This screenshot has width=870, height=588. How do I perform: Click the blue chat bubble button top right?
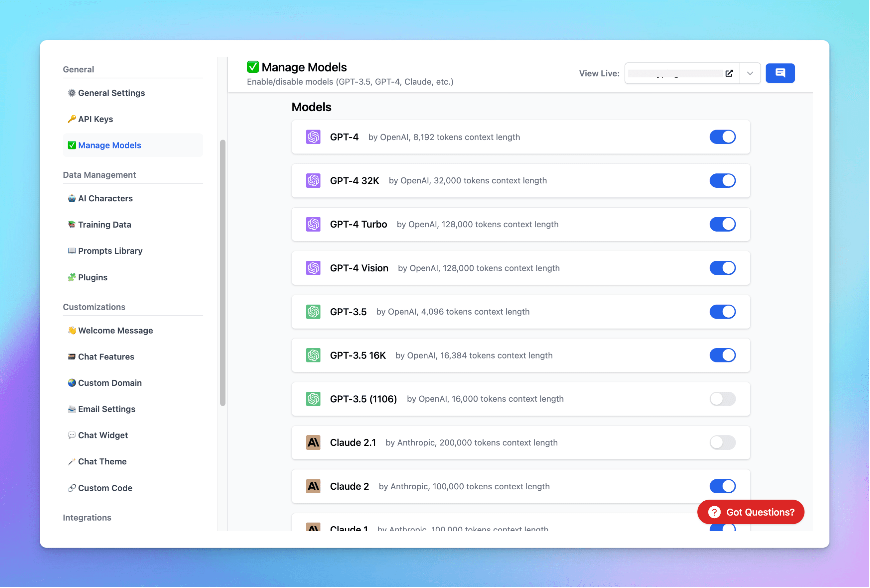tap(780, 73)
